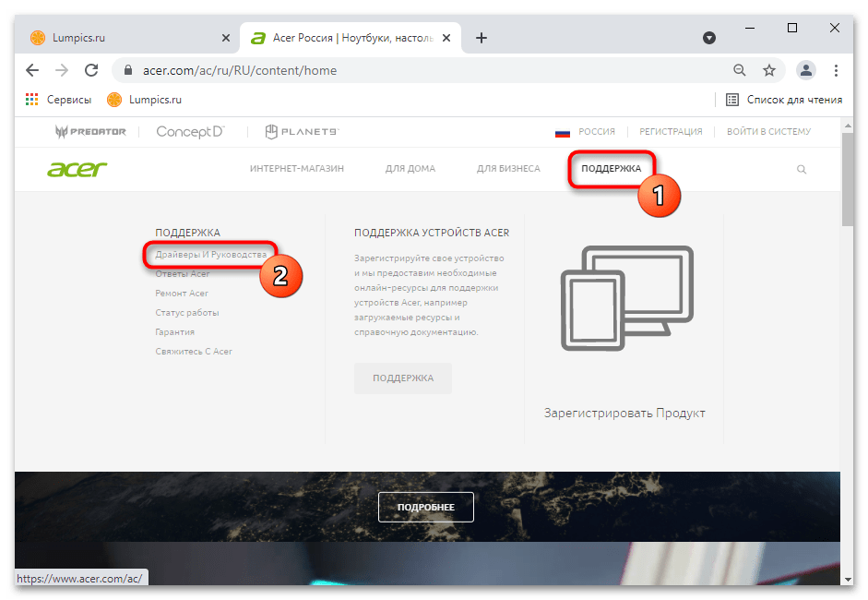
Task: Click the devices monitor-tablet icon
Action: [x=627, y=298]
